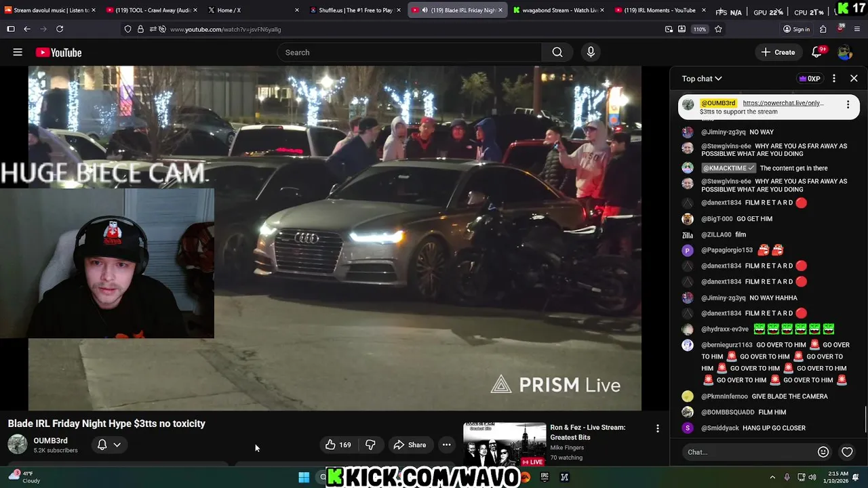The width and height of the screenshot is (868, 488).
Task: Like the video with thumbs up
Action: [x=338, y=445]
